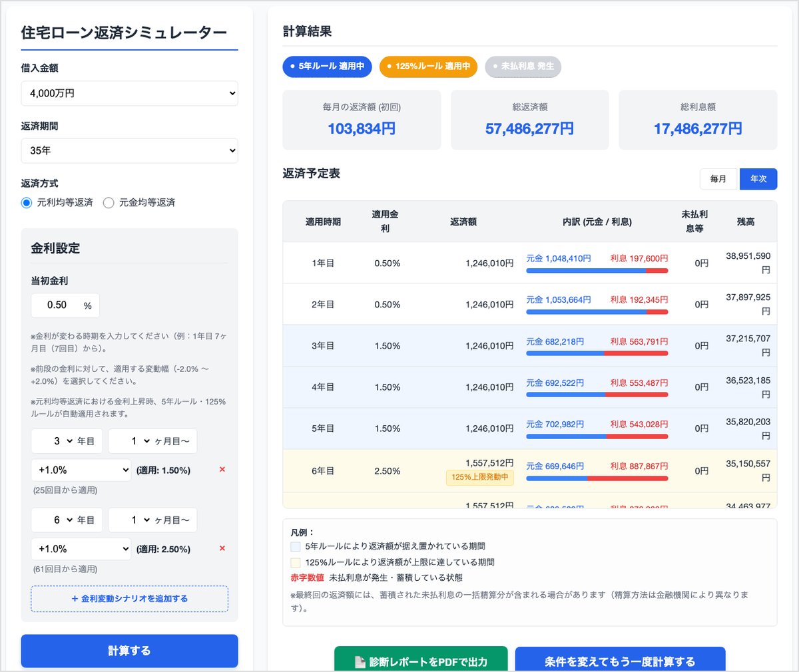The image size is (799, 672).
Task: Click 総利息額 value 17,486,277円
Action: pyautogui.click(x=698, y=128)
